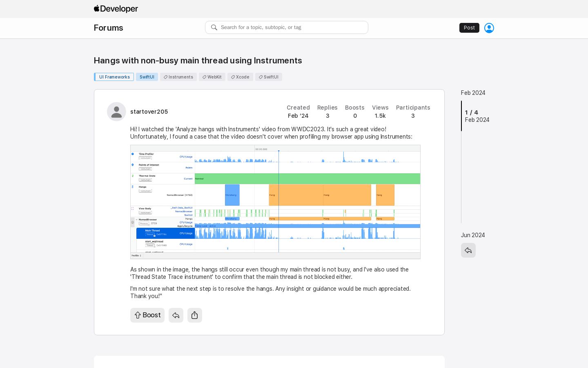The width and height of the screenshot is (588, 368).
Task: Create a new Post
Action: 469,28
